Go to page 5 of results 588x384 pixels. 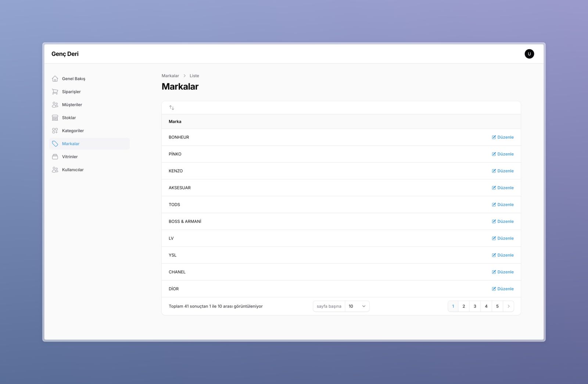coord(497,306)
